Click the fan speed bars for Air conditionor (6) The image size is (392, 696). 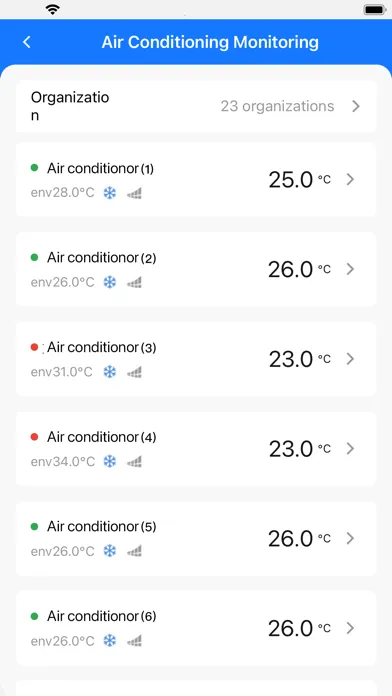pos(134,641)
